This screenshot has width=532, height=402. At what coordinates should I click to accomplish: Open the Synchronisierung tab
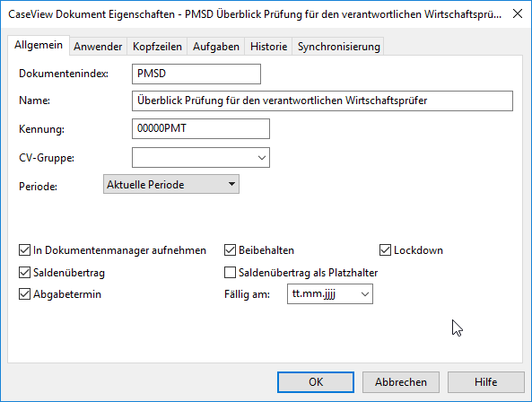[x=338, y=47]
